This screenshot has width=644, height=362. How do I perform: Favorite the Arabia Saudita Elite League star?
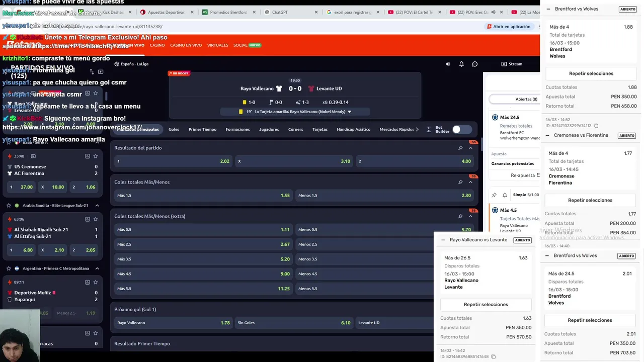point(9,205)
